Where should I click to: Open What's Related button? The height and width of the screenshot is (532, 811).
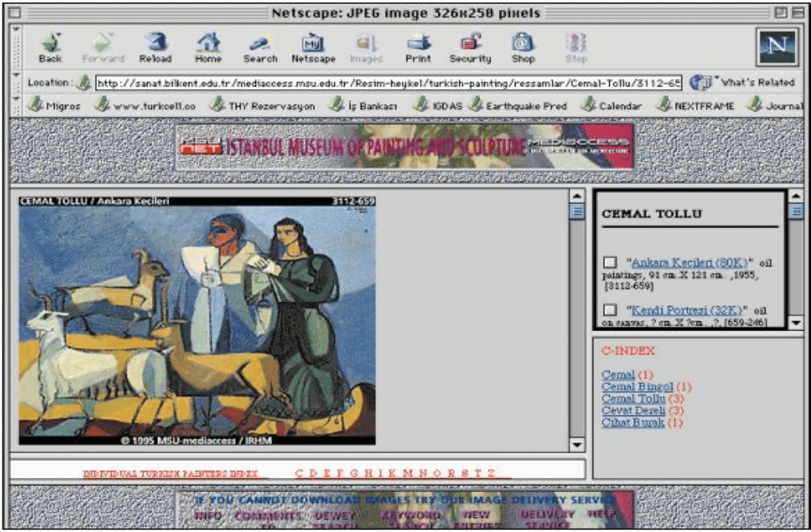click(743, 82)
